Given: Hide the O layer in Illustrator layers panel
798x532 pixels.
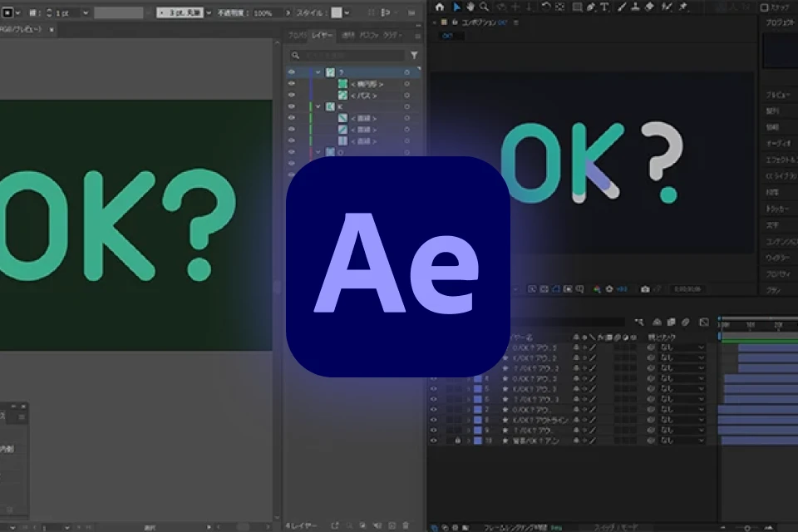Looking at the screenshot, I should click(292, 152).
